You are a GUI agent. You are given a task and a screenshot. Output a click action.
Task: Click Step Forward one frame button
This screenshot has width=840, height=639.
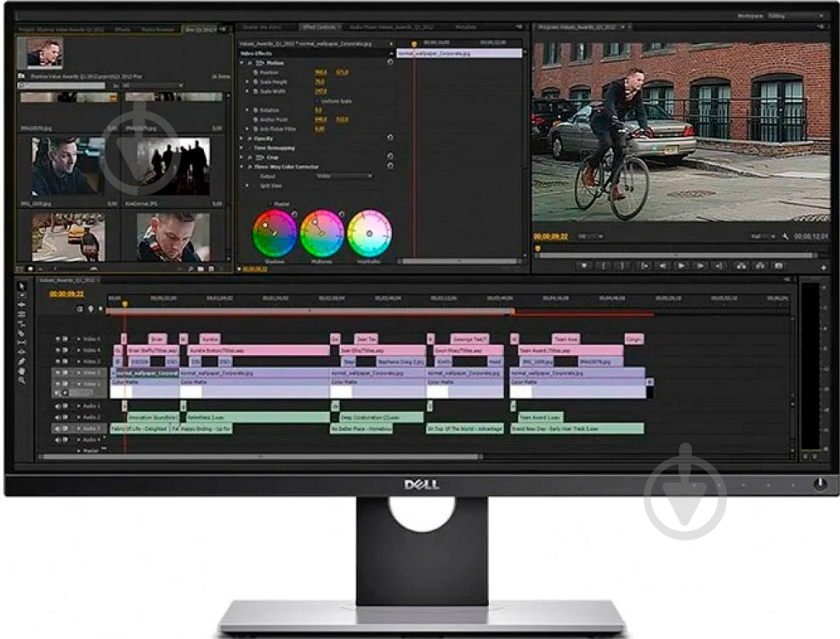(x=700, y=265)
